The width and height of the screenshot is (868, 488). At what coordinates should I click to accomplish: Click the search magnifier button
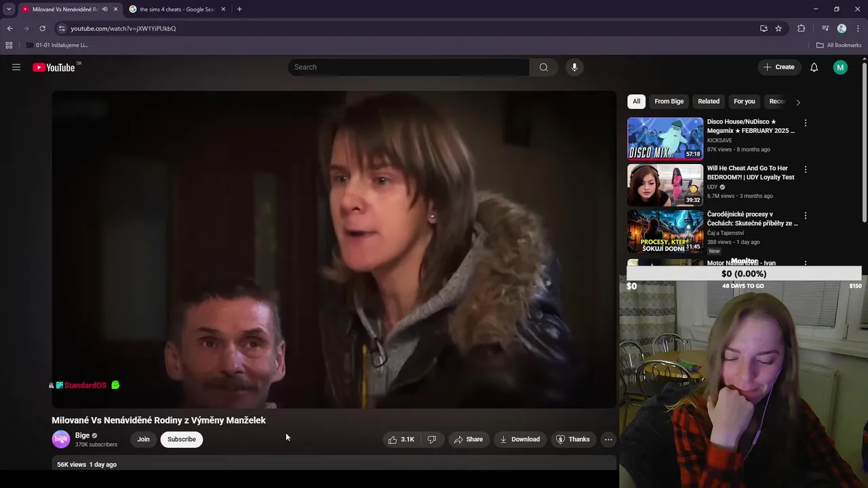(x=543, y=67)
